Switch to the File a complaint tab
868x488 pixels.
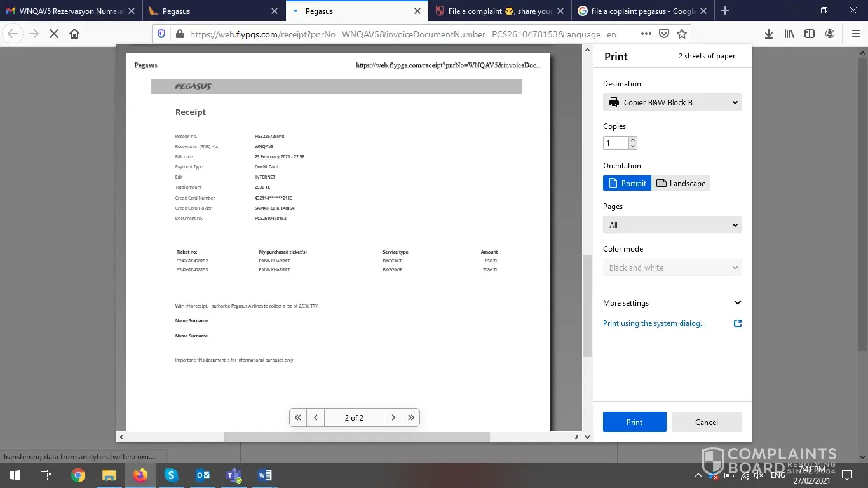coord(496,11)
